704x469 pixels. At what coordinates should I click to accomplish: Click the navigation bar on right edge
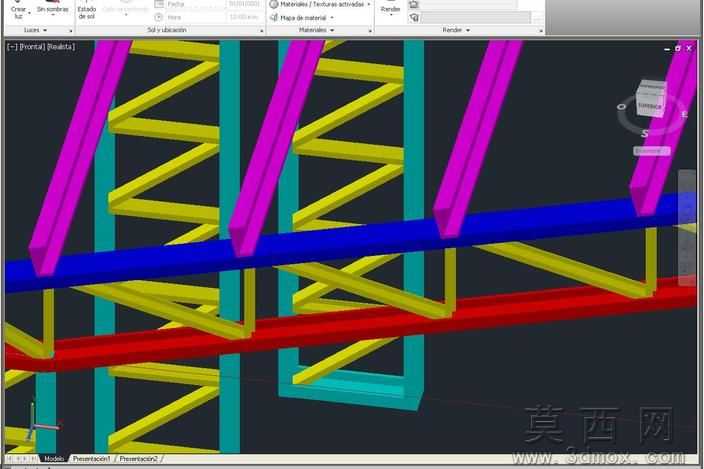(x=687, y=228)
